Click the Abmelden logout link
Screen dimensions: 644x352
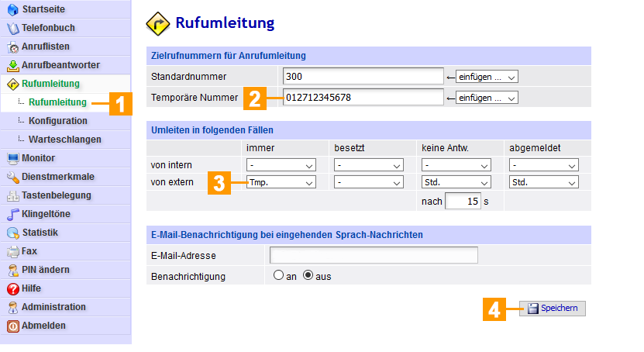point(43,326)
